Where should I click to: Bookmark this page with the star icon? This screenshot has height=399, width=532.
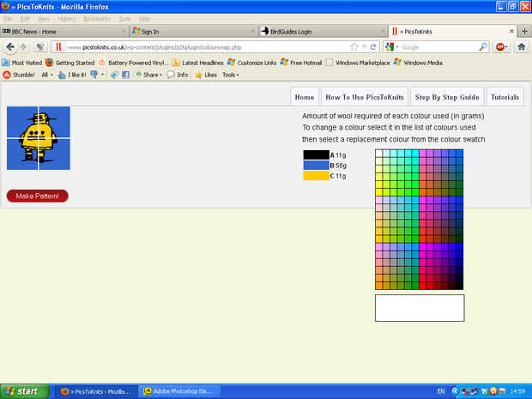pyautogui.click(x=354, y=47)
